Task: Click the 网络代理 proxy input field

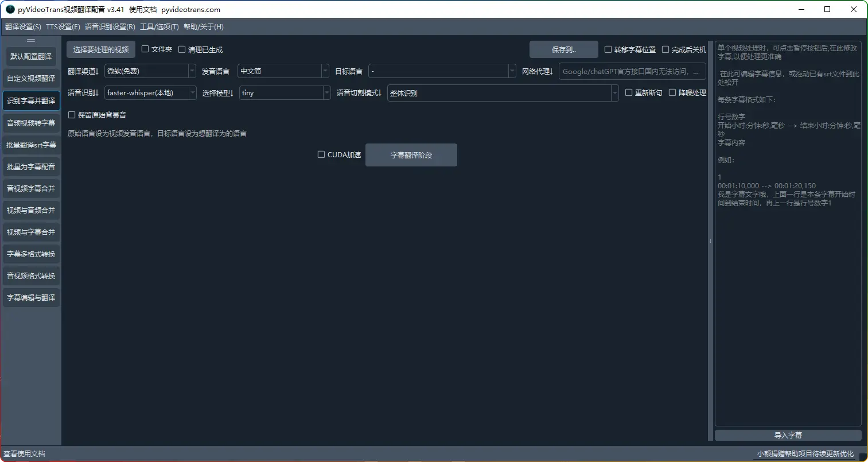Action: coord(631,71)
